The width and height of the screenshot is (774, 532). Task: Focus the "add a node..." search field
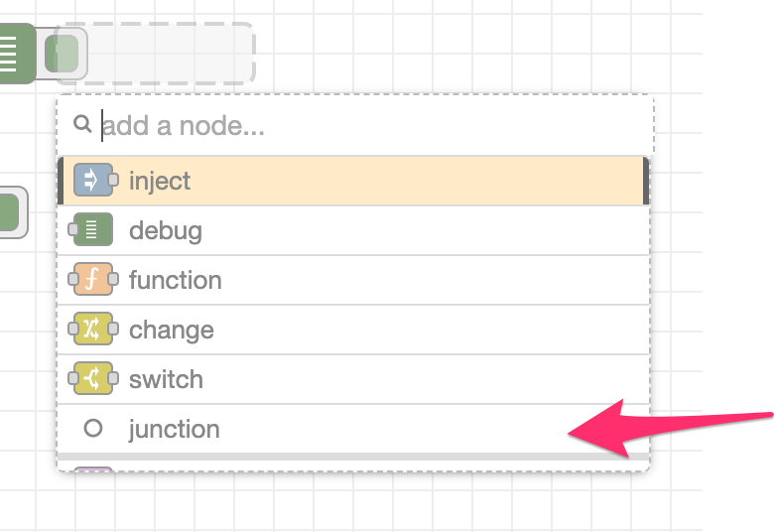355,125
